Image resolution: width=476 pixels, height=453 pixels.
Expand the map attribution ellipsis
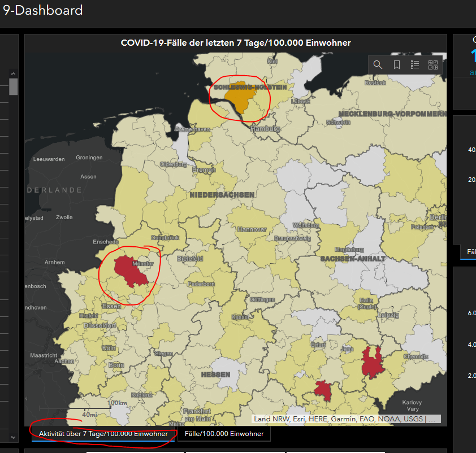pos(432,419)
